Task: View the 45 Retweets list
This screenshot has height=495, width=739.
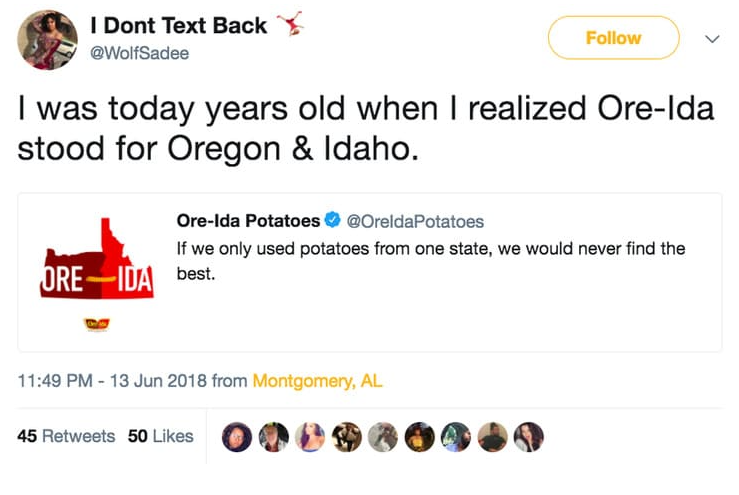Action: (67, 436)
